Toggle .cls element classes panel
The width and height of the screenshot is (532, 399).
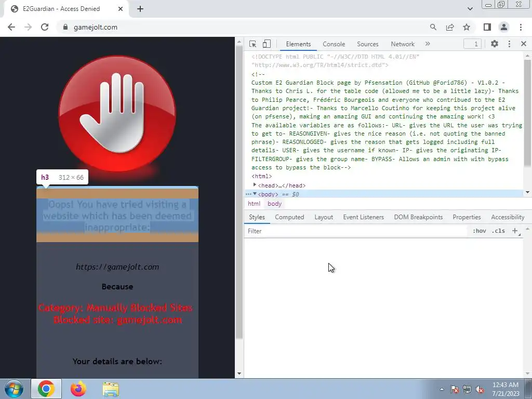(498, 231)
